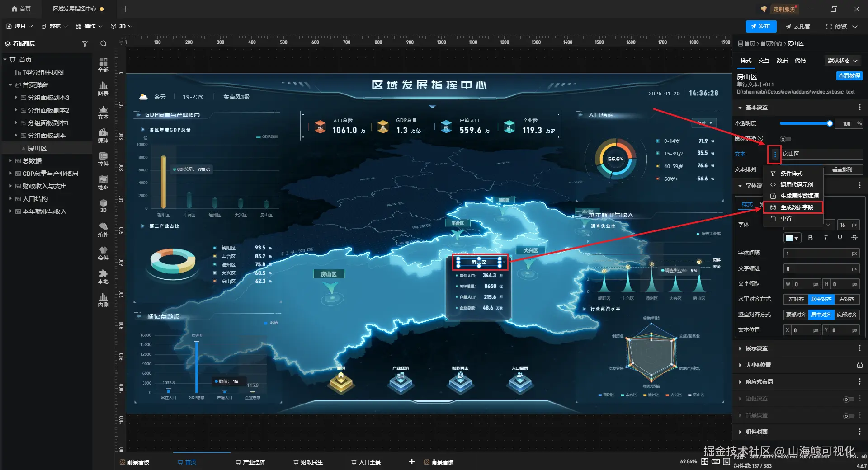Image resolution: width=868 pixels, height=470 pixels.
Task: Select 顶部对齐 vertical alignment
Action: click(x=796, y=315)
